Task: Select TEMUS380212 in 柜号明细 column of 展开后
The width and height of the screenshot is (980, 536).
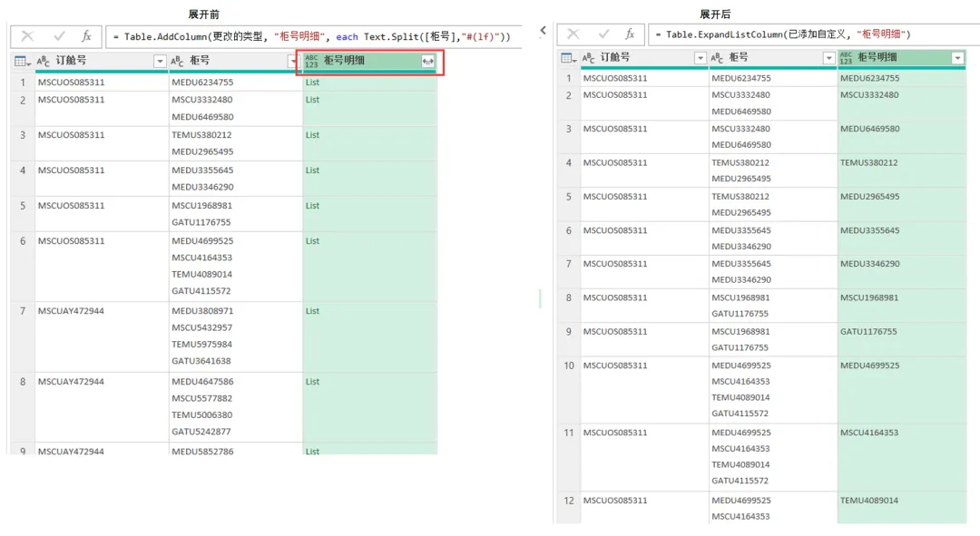Action: point(868,162)
